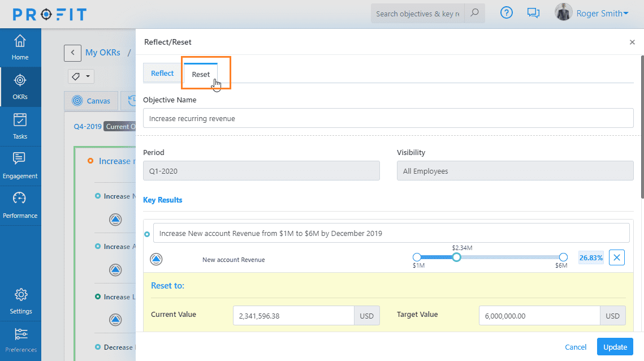Click the My OKRs breadcrumb link
644x361 pixels.
tap(103, 53)
